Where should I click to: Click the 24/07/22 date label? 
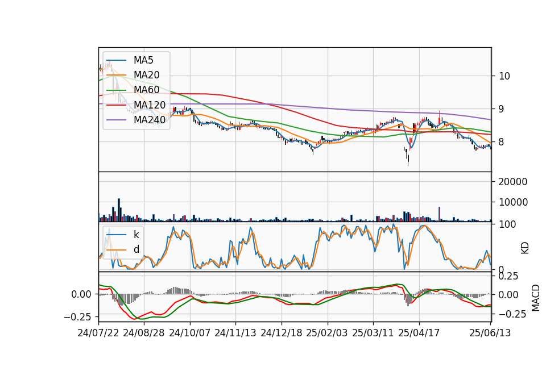pos(98,333)
